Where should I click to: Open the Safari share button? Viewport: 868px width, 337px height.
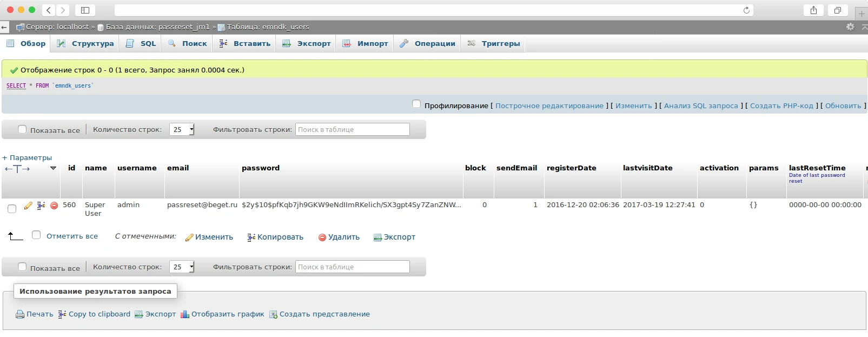click(x=813, y=10)
